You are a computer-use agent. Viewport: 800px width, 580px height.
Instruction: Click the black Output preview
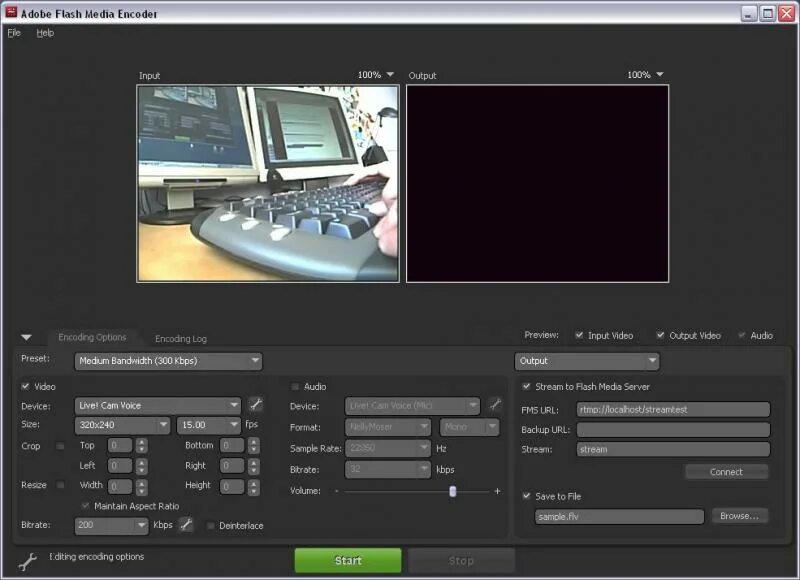pos(537,184)
